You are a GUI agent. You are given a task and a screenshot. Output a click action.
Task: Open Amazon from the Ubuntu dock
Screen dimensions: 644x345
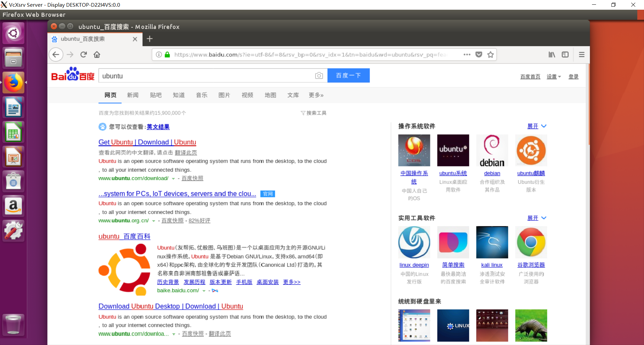(x=13, y=206)
